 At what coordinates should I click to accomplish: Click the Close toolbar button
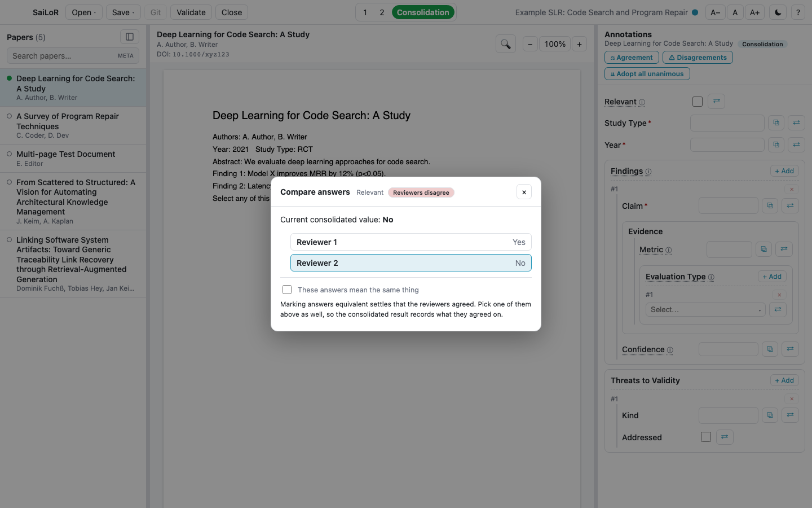[x=232, y=12]
